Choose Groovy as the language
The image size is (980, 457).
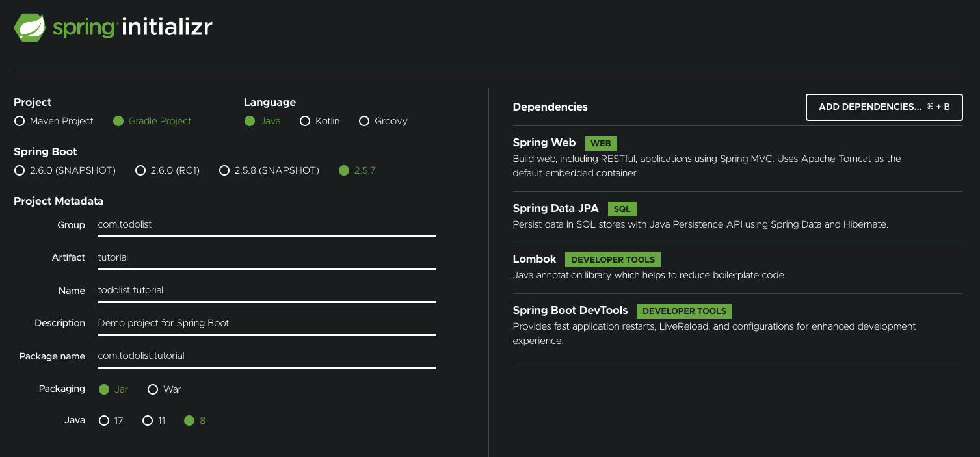point(364,121)
